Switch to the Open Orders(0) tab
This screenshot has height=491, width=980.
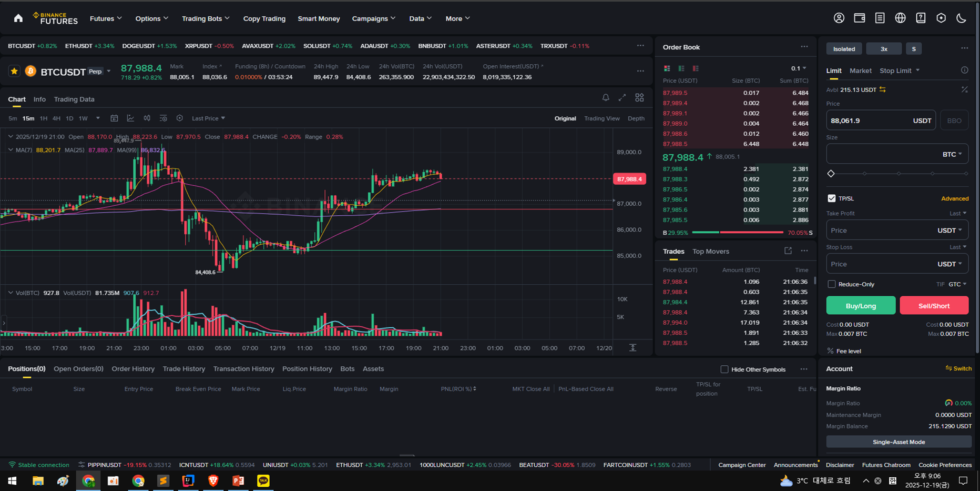[78, 369]
